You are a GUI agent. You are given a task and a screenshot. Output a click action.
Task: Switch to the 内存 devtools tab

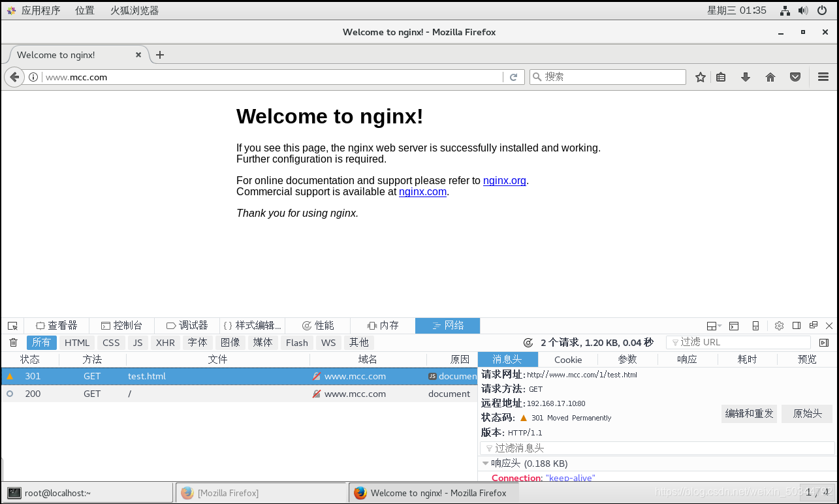383,325
